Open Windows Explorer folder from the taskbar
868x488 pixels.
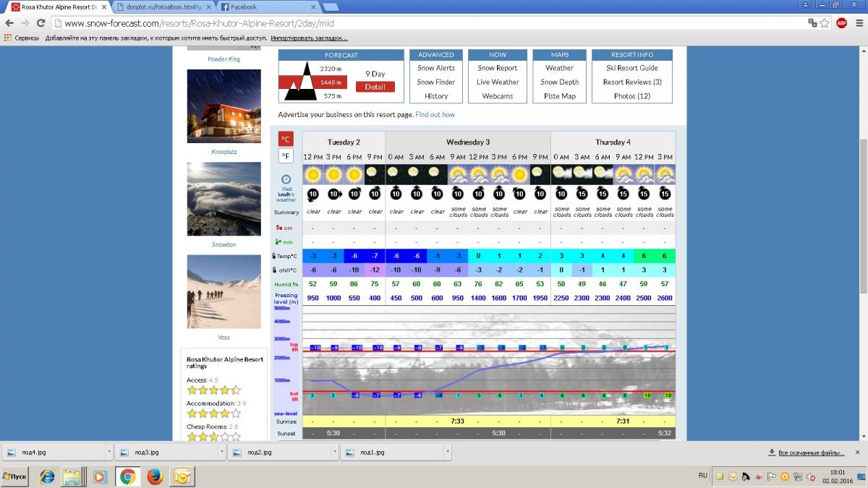pos(73,476)
